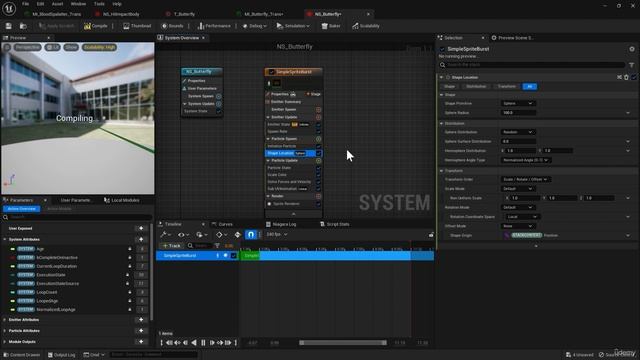Open the Hemisphere Angle Type dropdown
This screenshot has width=640, height=360.
click(x=526, y=160)
